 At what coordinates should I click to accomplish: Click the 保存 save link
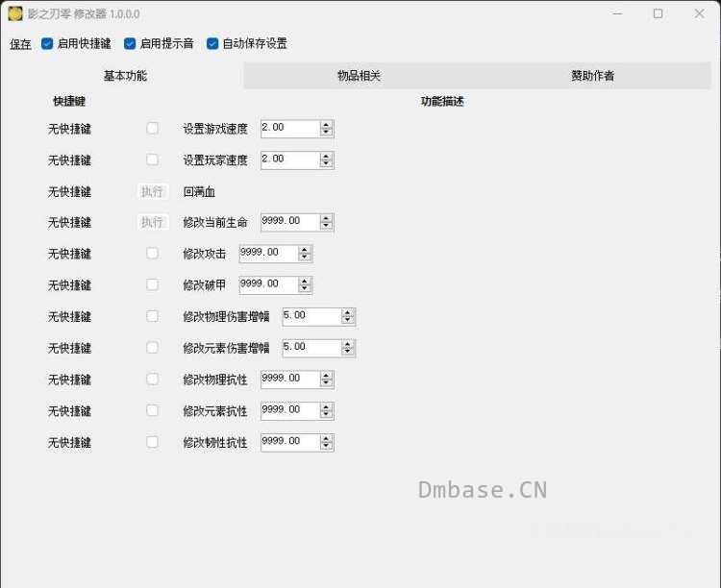point(20,44)
